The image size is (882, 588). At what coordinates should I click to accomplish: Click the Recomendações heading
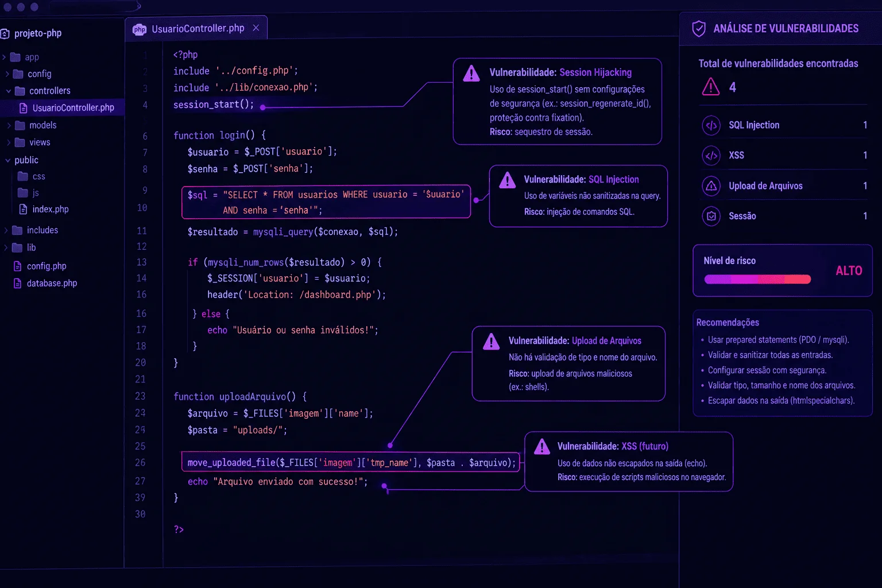pyautogui.click(x=728, y=323)
